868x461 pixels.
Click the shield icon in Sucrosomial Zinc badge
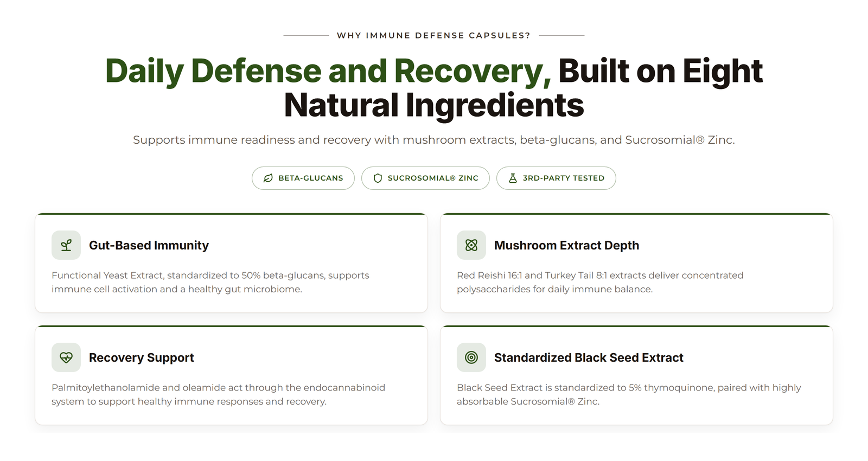coord(378,178)
